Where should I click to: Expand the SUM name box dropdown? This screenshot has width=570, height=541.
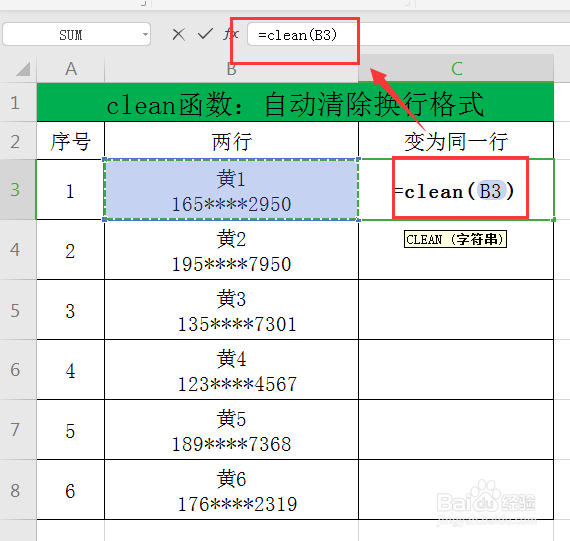145,35
